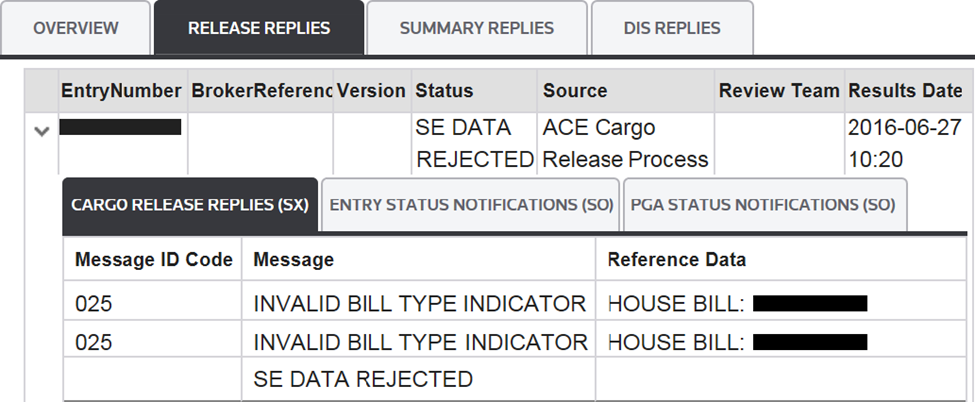Select the SE DATA REJECTED message row
This screenshot has width=975, height=402.
363,379
